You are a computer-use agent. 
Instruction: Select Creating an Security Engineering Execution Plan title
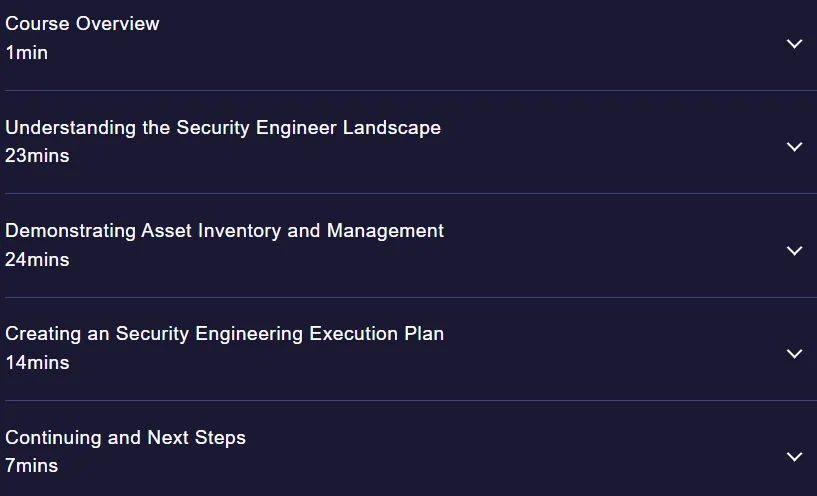coord(225,334)
